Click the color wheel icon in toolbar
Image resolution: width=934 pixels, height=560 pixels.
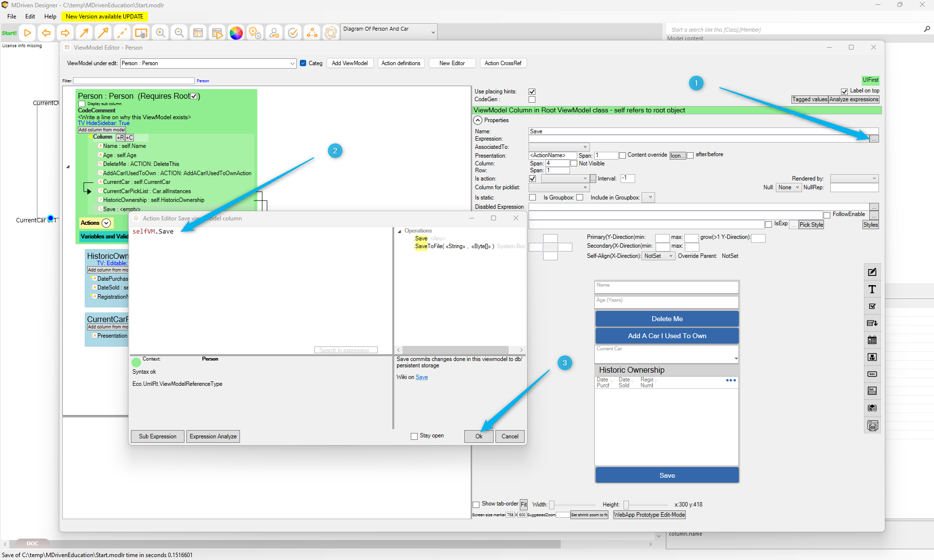pos(236,33)
